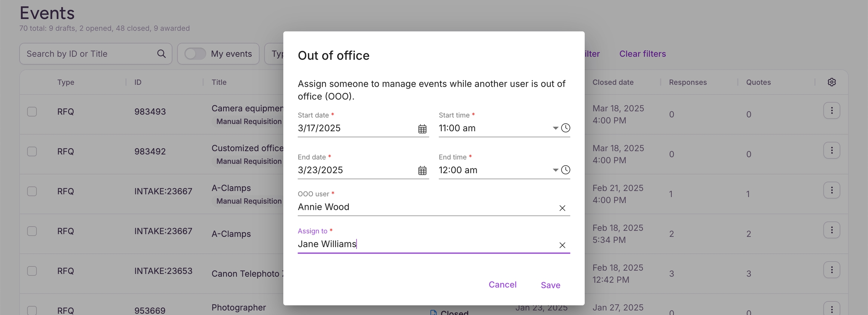Image resolution: width=868 pixels, height=315 pixels.
Task: Clear the OOO user Annie Wood
Action: [562, 208]
